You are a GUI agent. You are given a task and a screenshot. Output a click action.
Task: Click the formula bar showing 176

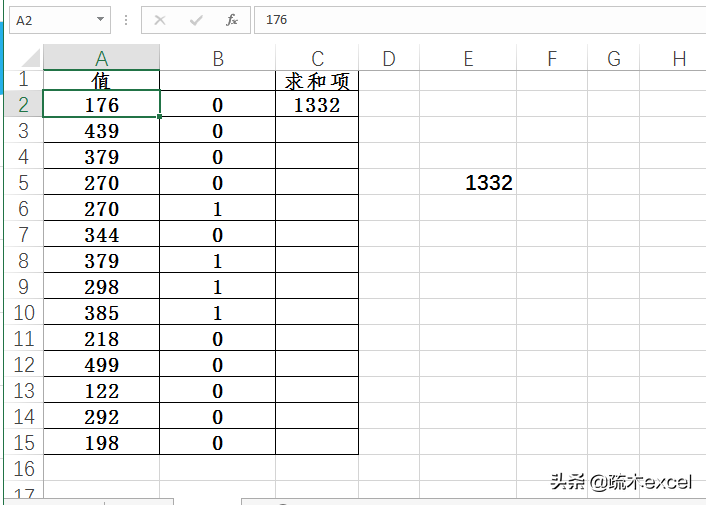tap(480, 20)
